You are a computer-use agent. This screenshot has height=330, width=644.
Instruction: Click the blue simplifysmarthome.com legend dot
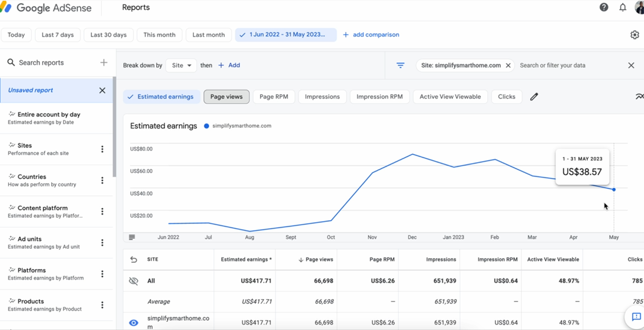[x=207, y=126]
